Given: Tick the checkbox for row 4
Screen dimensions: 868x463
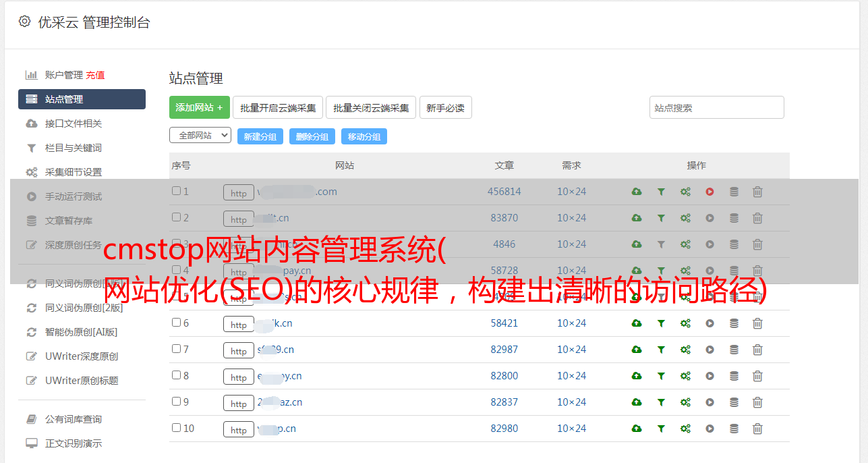Looking at the screenshot, I should (176, 270).
